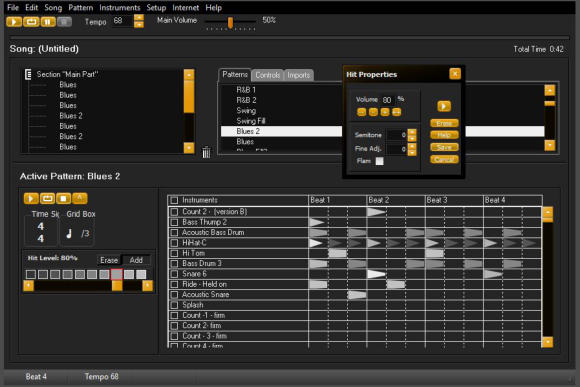This screenshot has height=387, width=580.
Task: Preview the hit with Hit Properties play button
Action: tap(444, 106)
